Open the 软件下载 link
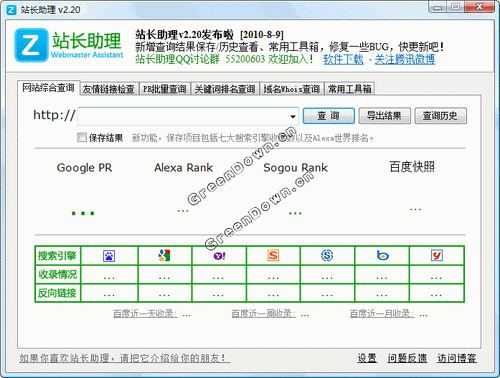Viewport: 500px width, 378px height. coord(343,59)
